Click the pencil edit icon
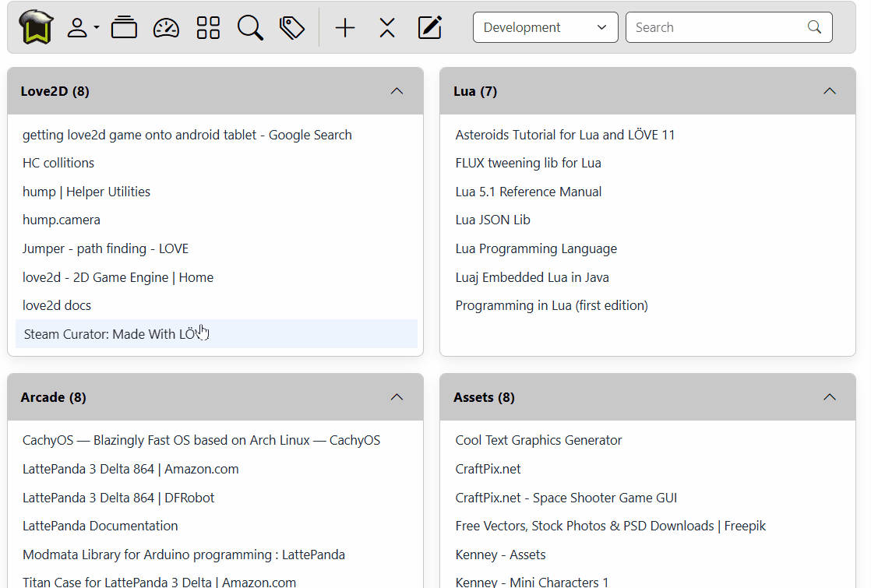Screen dimensions: 871x588 429,27
